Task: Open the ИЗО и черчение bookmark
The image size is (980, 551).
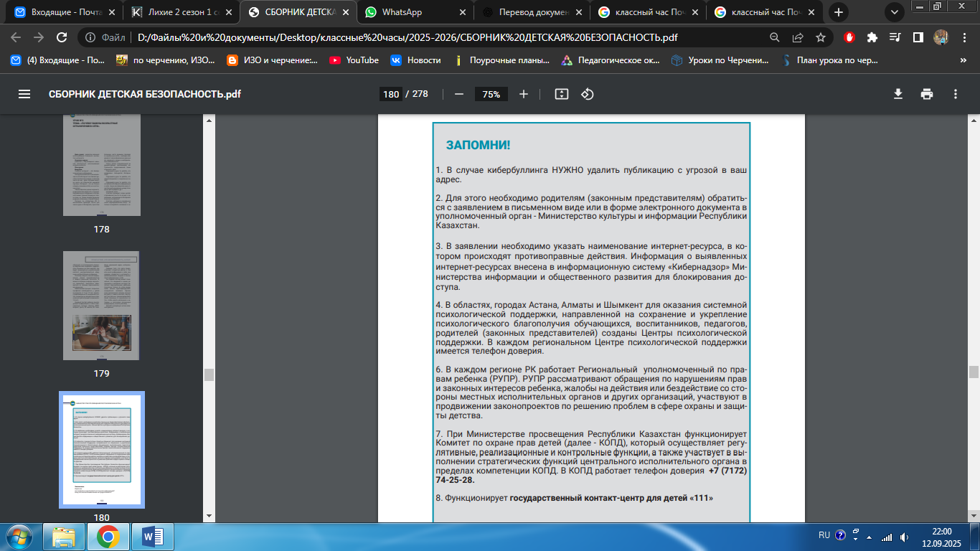Action: [272, 60]
